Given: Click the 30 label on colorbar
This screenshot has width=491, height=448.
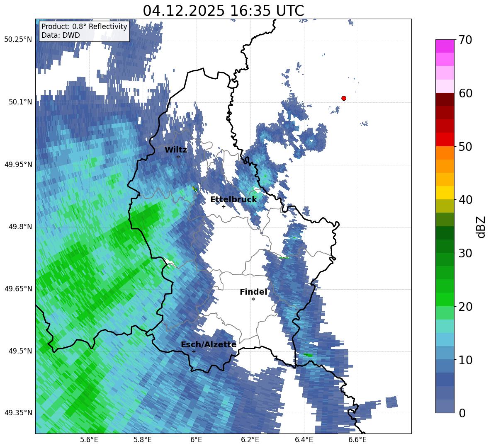Looking at the screenshot, I should [465, 253].
